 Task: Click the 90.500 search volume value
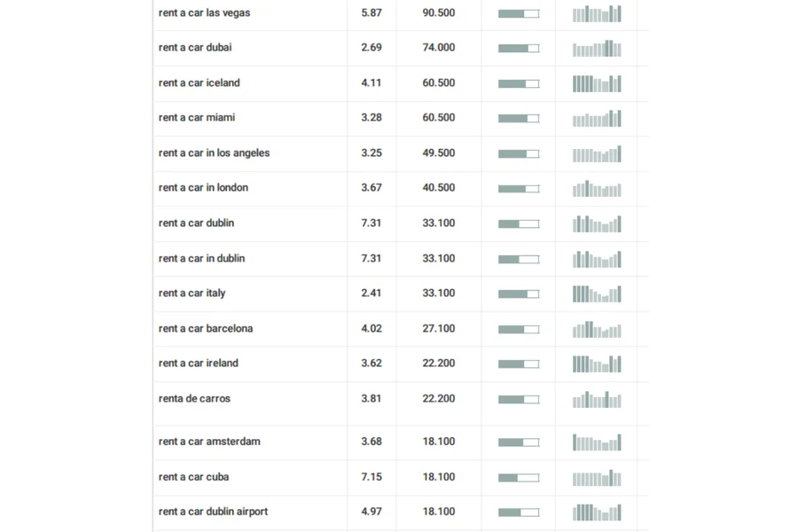(x=439, y=13)
